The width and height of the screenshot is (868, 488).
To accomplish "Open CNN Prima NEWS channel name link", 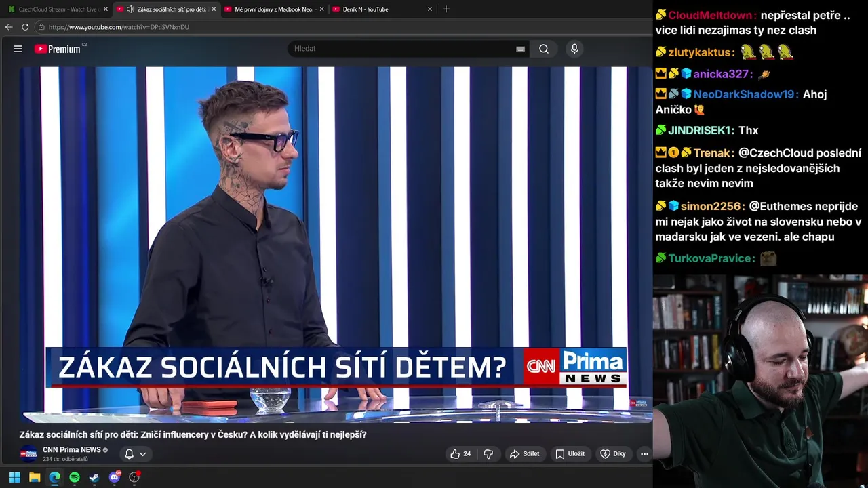I will click(x=72, y=449).
